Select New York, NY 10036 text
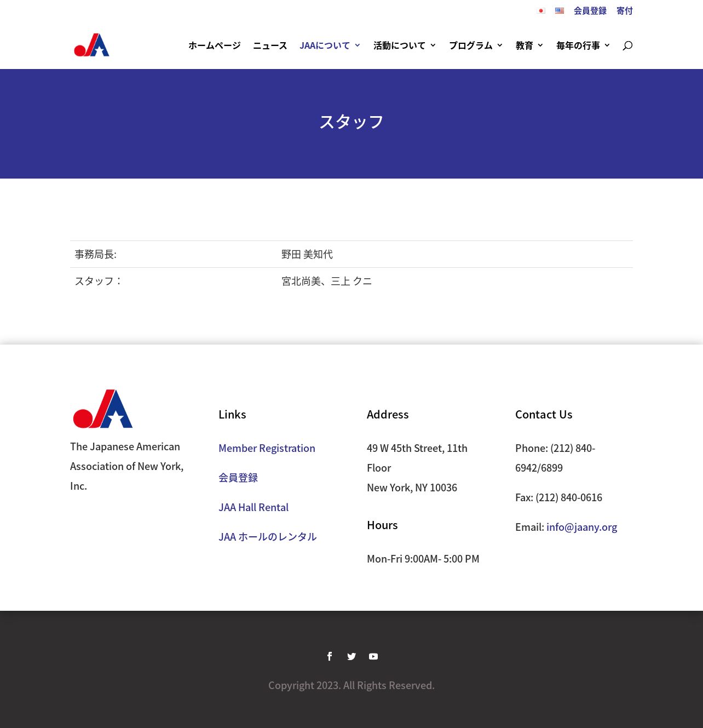 pos(412,488)
